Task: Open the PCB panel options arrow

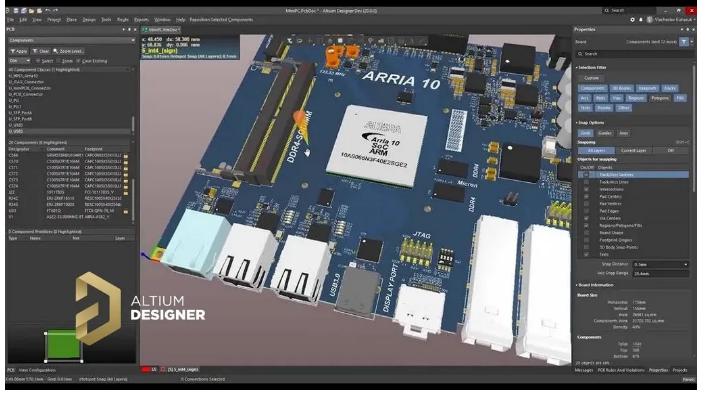Action: pos(124,29)
